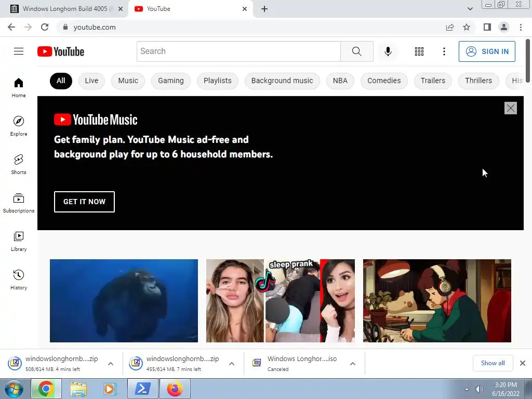Open PowerShell from taskbar
Viewport: 532px width, 399px height.
point(143,389)
